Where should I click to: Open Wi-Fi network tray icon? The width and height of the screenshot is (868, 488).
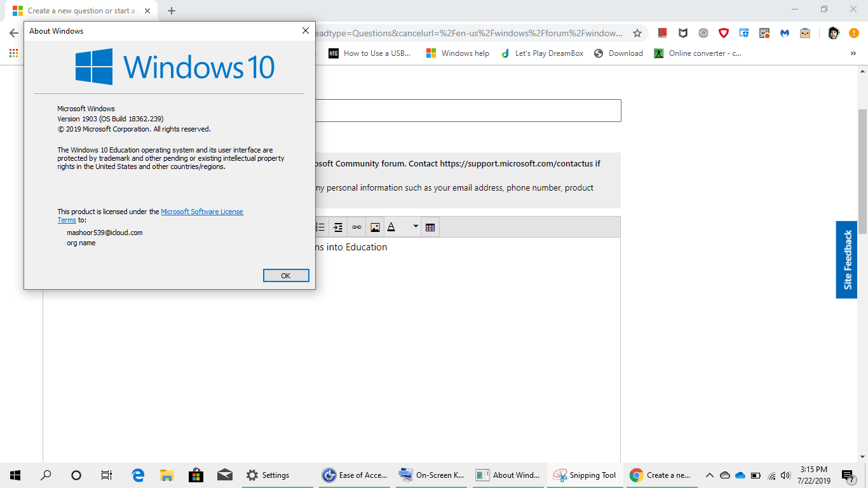771,475
